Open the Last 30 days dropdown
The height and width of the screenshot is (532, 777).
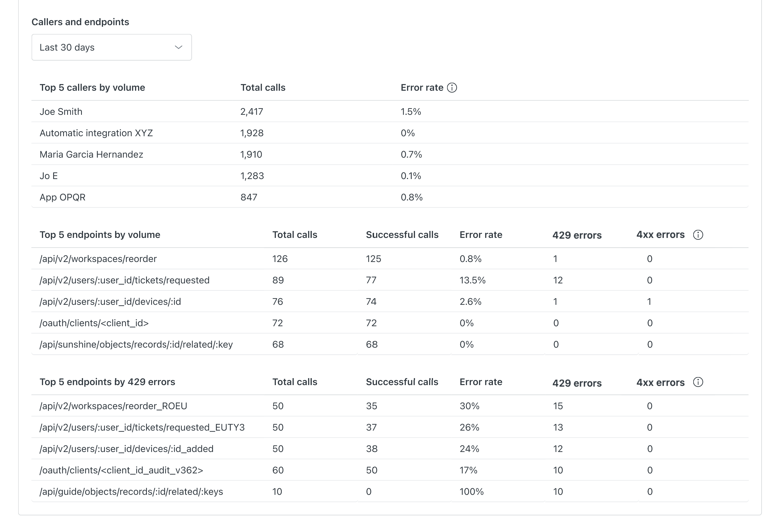click(111, 47)
